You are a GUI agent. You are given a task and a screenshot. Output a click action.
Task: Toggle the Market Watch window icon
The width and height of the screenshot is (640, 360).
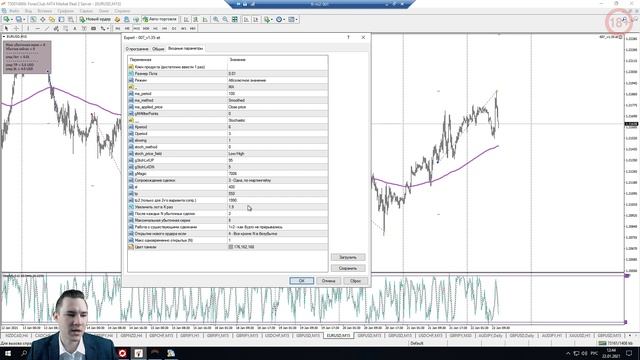tap(33, 19)
